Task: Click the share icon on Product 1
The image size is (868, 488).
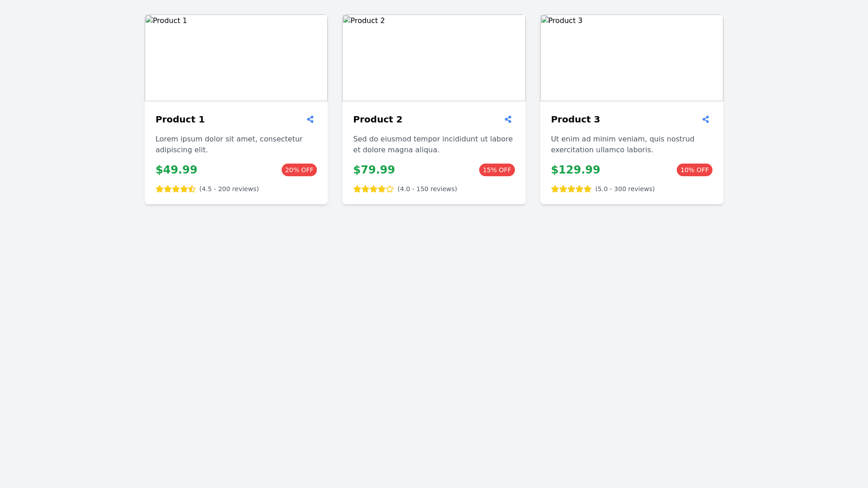Action: tap(310, 119)
